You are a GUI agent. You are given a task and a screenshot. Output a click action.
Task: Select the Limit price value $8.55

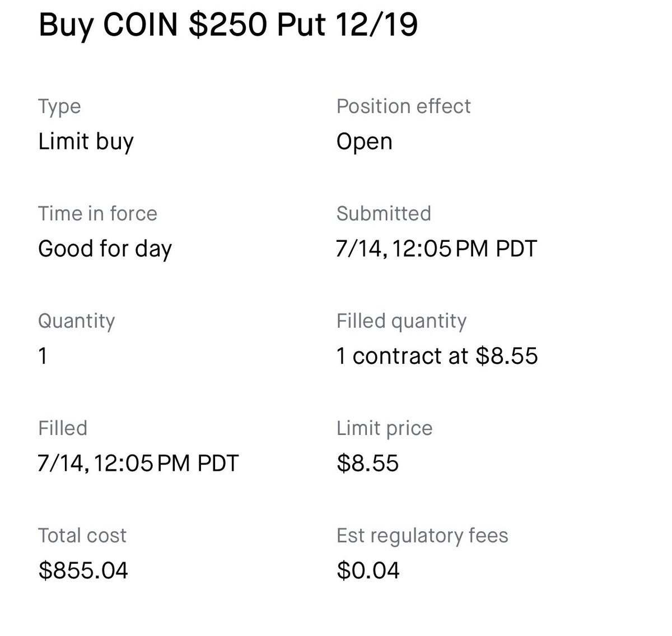(x=367, y=464)
